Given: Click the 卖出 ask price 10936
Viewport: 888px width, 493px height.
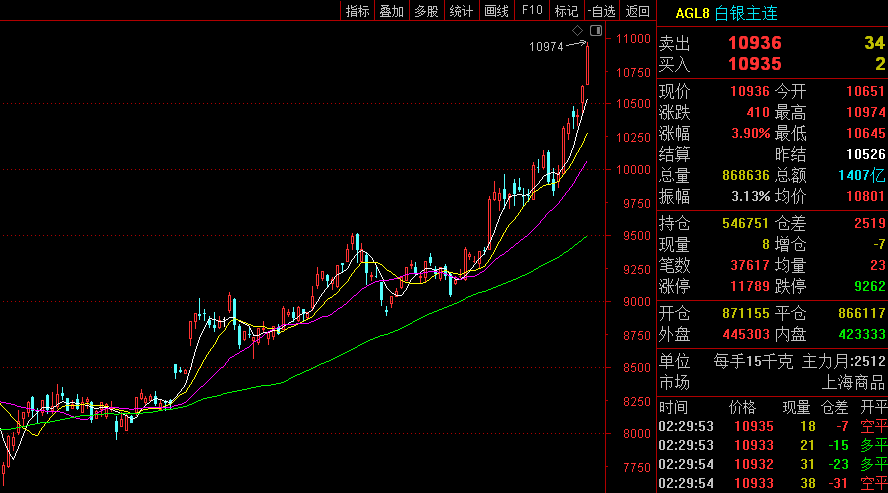Looking at the screenshot, I should 754,43.
